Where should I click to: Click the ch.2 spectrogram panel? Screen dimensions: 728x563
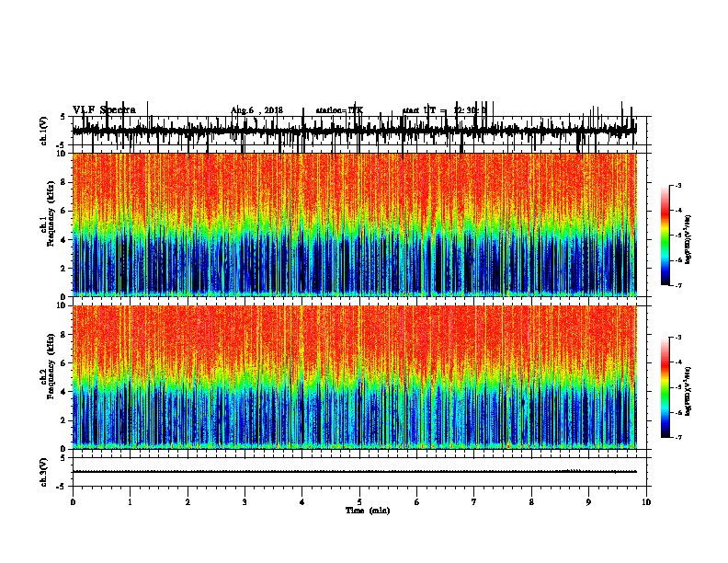pyautogui.click(x=354, y=377)
